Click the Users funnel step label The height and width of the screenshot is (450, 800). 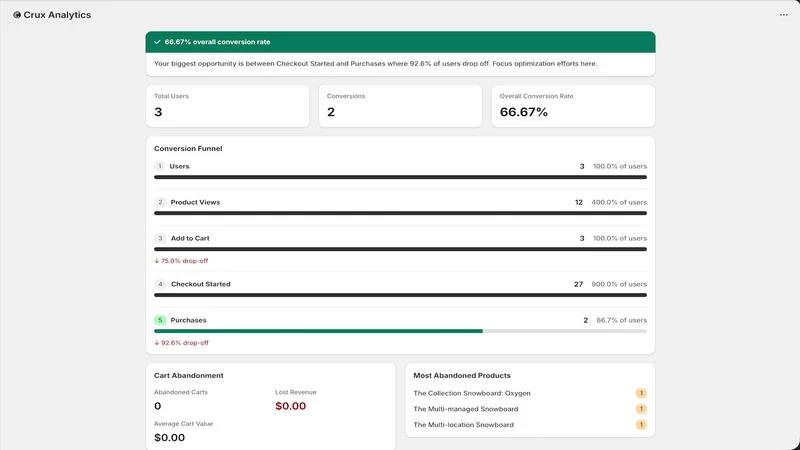(x=179, y=166)
